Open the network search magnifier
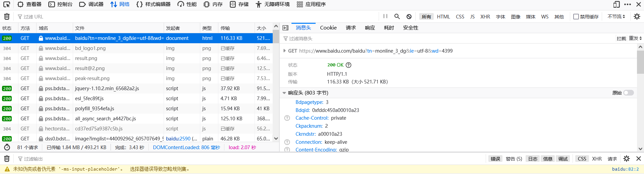The width and height of the screenshot is (644, 184). click(397, 16)
